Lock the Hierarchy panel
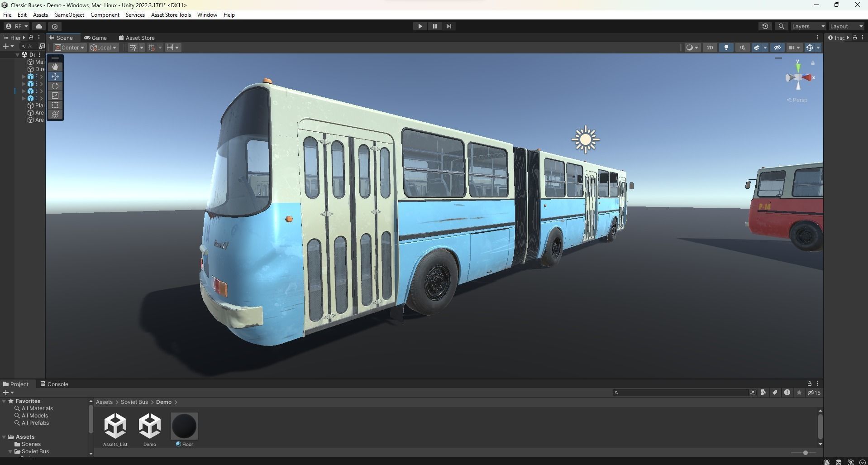The height and width of the screenshot is (465, 868). [31, 38]
